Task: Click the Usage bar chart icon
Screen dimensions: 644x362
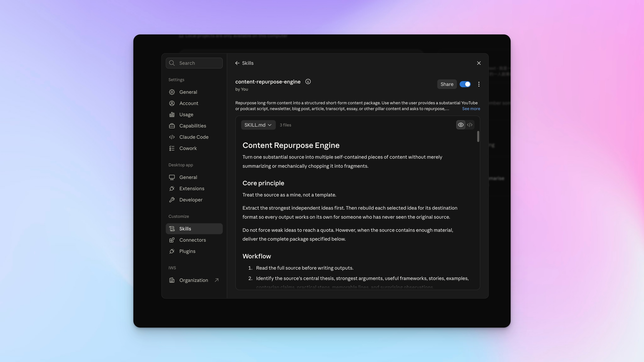Action: [x=172, y=114]
